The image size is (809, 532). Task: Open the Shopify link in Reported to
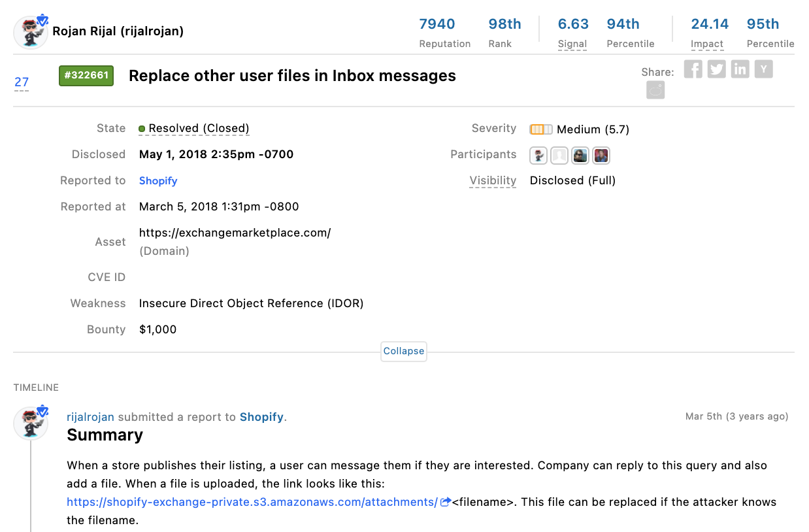click(x=157, y=180)
